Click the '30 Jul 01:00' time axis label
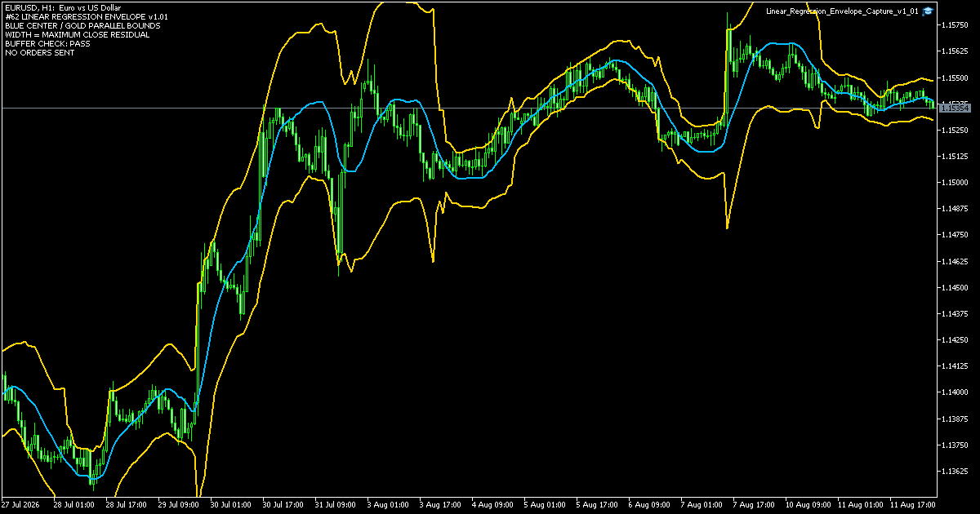 point(233,504)
